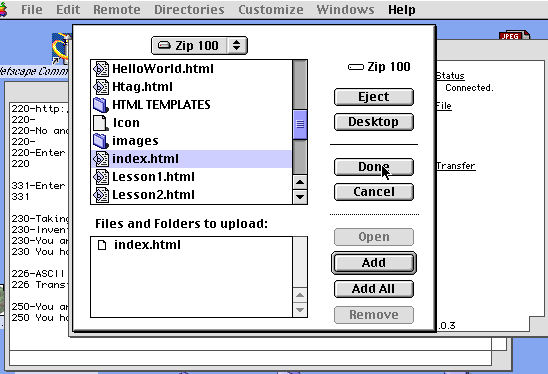Click index.html page icon in upload list

[x=102, y=245]
